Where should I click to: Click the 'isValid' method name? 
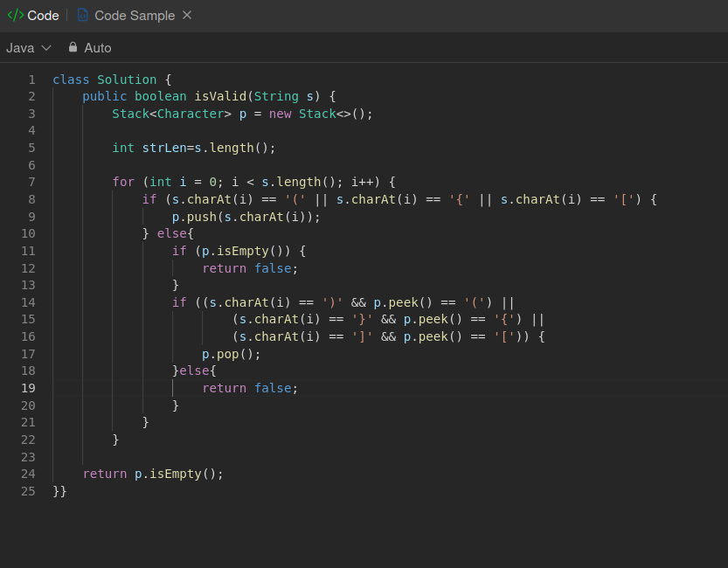pyautogui.click(x=220, y=96)
